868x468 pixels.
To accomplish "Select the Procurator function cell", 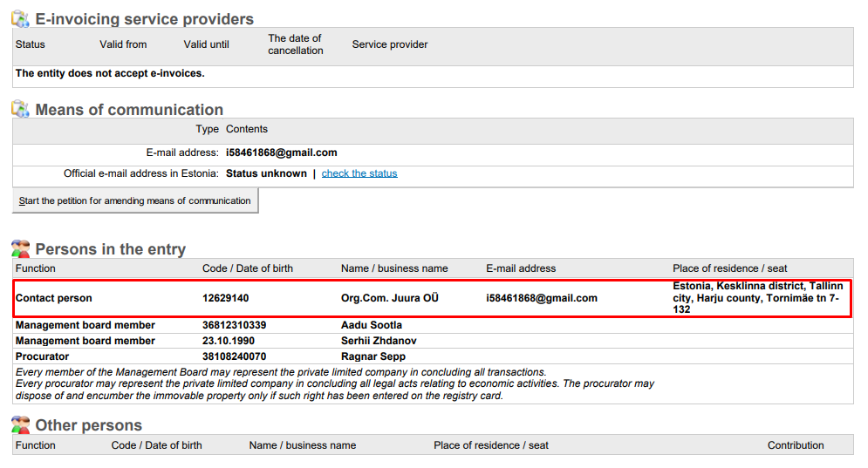I will point(42,356).
